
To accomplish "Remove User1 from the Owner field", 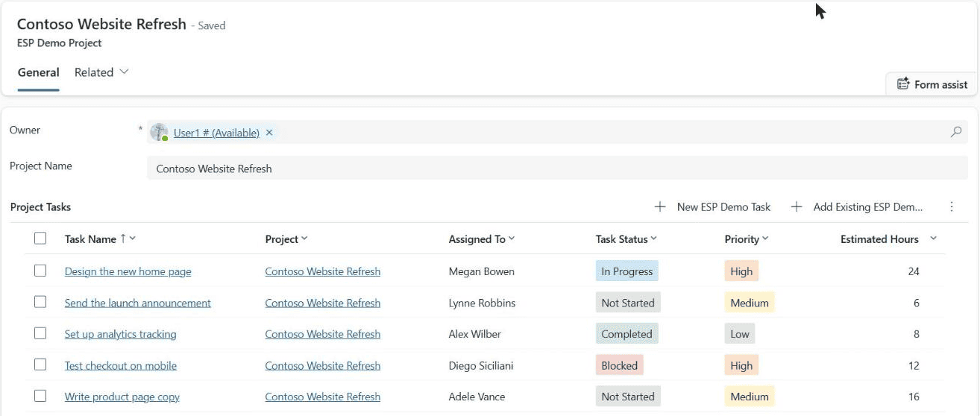I will pos(269,133).
